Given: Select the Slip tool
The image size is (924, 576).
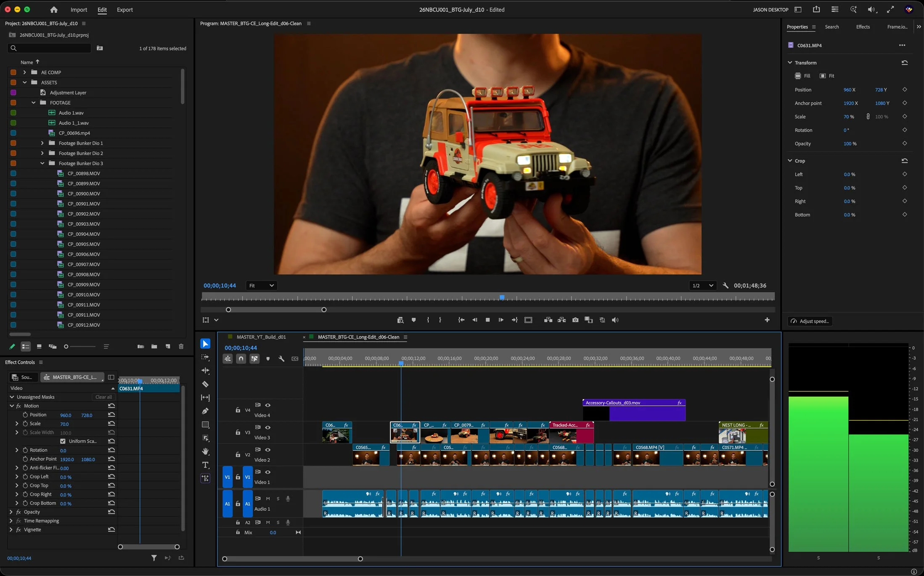Looking at the screenshot, I should pos(205,398).
